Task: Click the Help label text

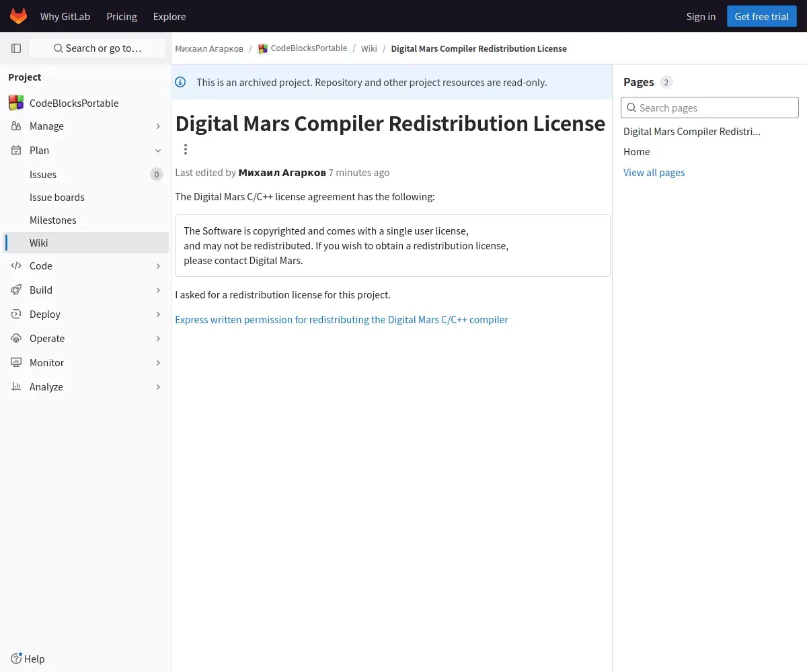Action: [x=34, y=659]
